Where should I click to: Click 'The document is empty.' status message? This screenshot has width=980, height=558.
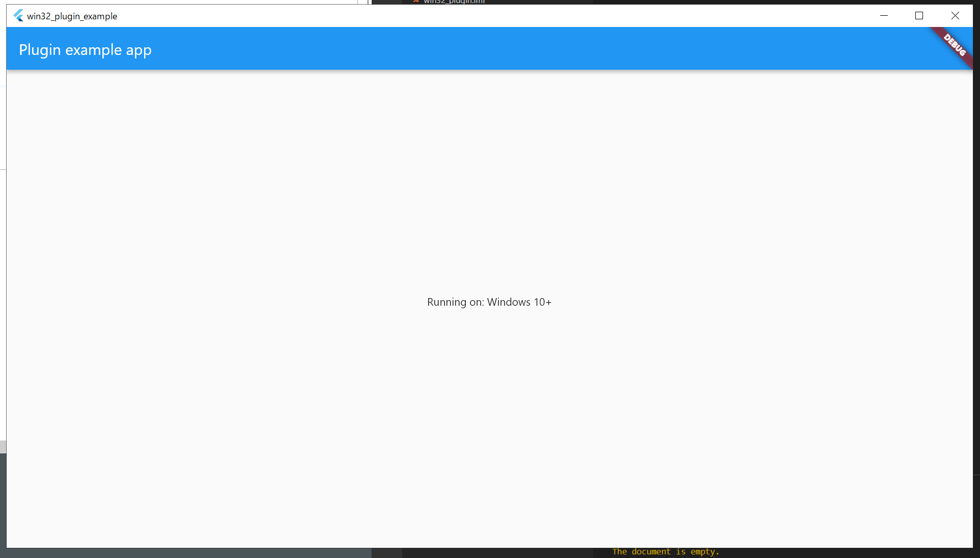tap(665, 552)
